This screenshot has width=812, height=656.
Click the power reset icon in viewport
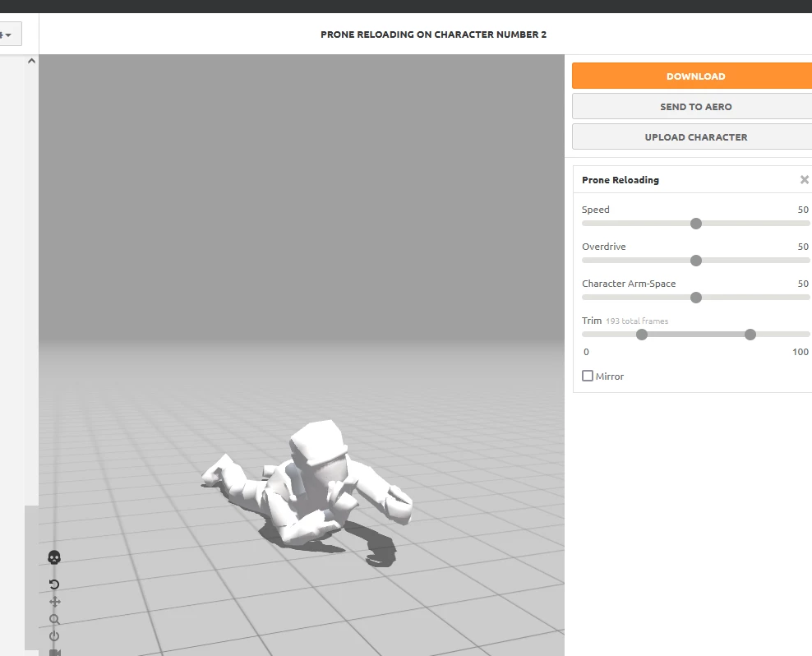click(54, 636)
